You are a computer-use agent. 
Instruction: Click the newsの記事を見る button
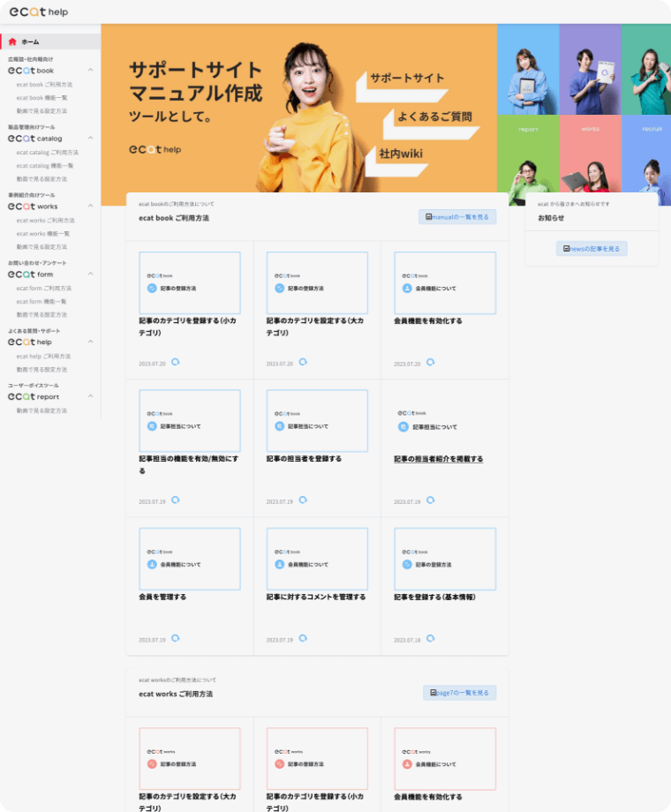coord(592,249)
